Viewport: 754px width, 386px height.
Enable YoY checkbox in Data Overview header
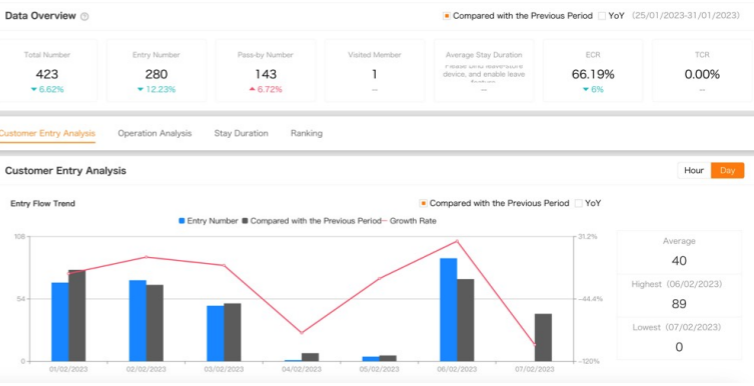(x=602, y=16)
